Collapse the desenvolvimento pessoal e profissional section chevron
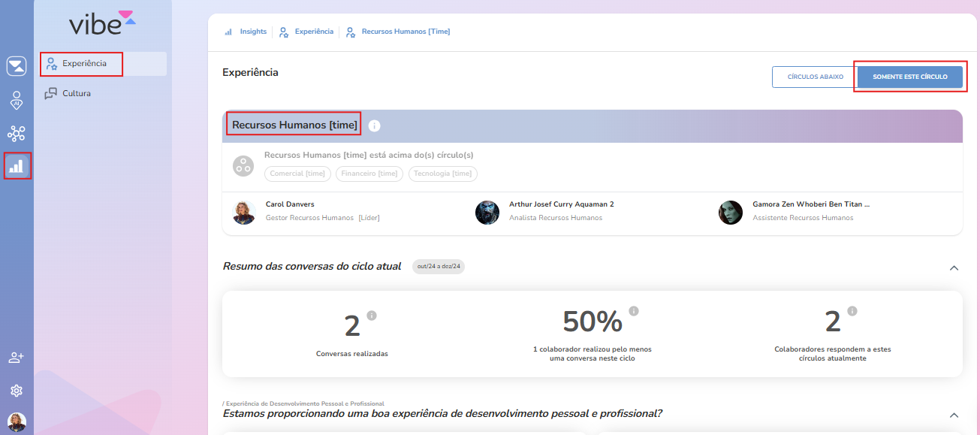The height and width of the screenshot is (435, 980). (x=954, y=415)
